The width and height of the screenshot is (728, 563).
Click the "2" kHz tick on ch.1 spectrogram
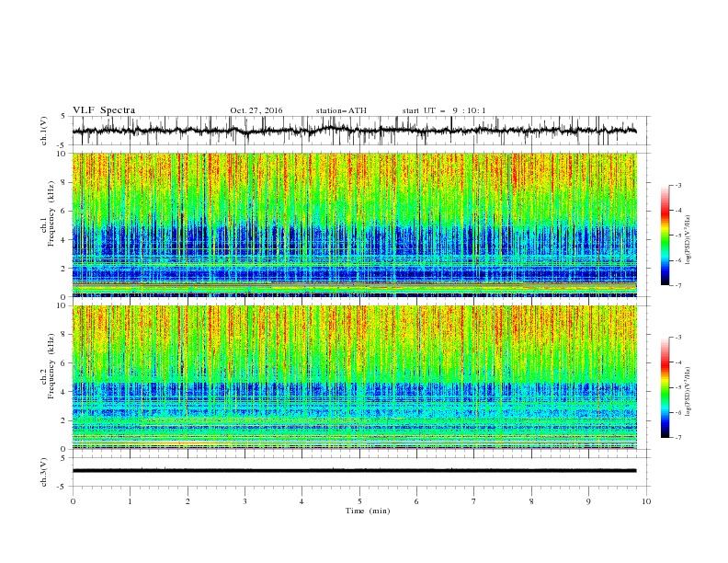coord(65,269)
